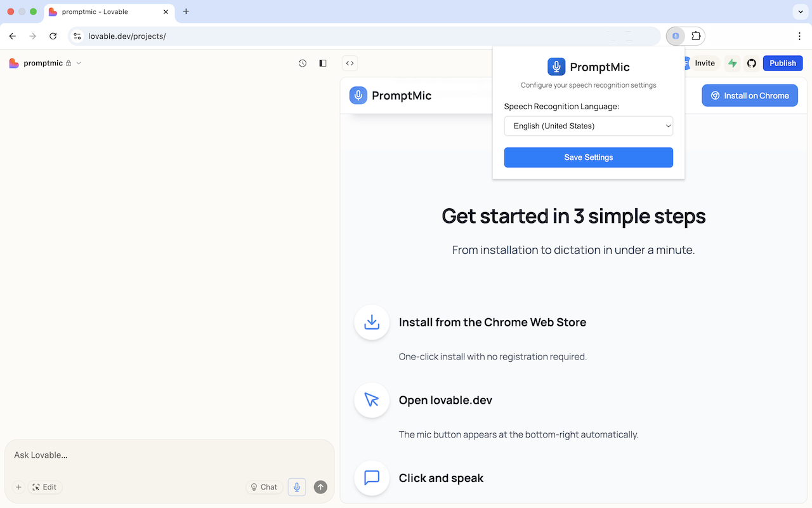The width and height of the screenshot is (812, 508).
Task: Open the GitHub integration icon
Action: pos(752,63)
